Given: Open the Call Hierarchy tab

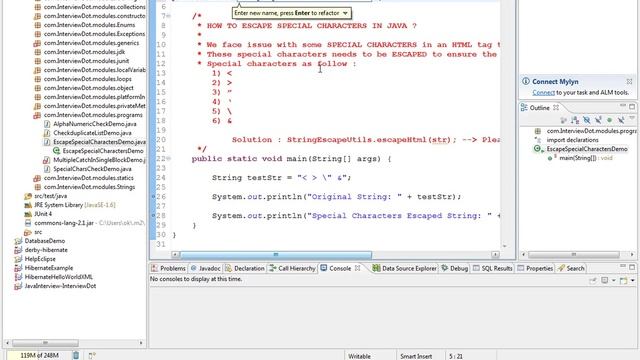Looking at the screenshot, I should (x=292, y=268).
